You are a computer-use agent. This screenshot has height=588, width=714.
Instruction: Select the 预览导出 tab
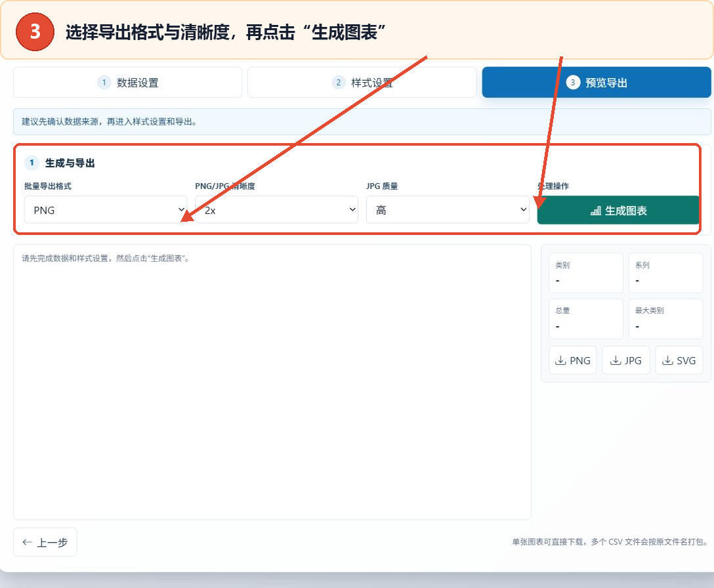coord(597,83)
